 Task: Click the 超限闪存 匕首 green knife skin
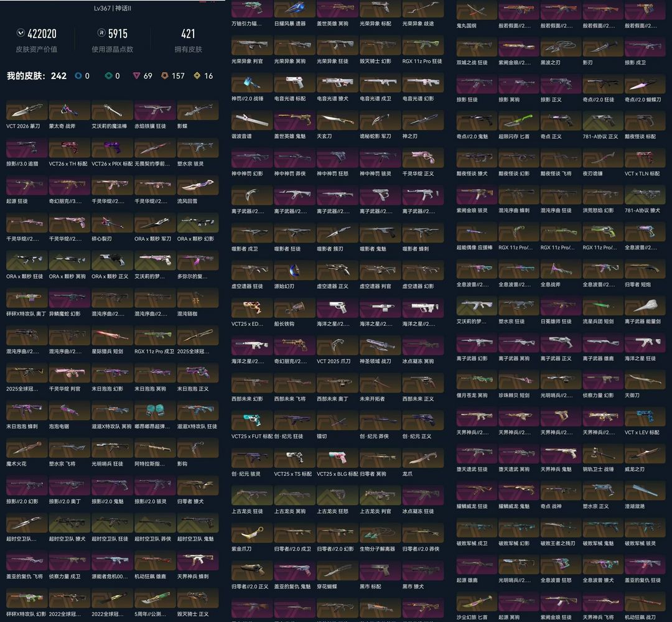click(520, 121)
